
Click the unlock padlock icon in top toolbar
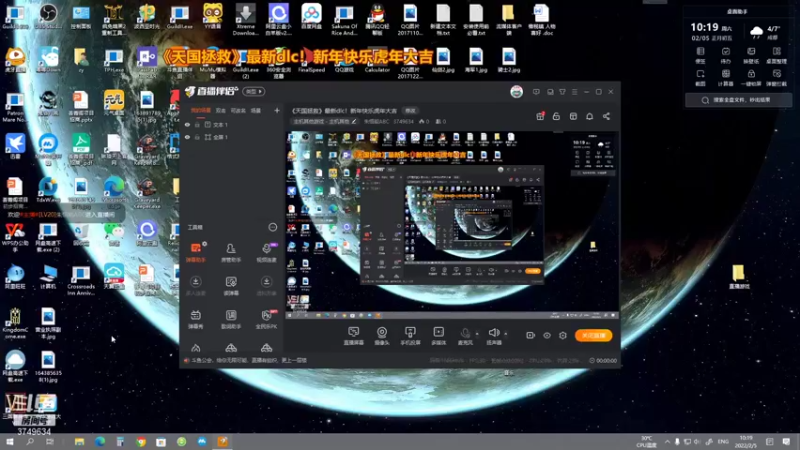pos(556,116)
